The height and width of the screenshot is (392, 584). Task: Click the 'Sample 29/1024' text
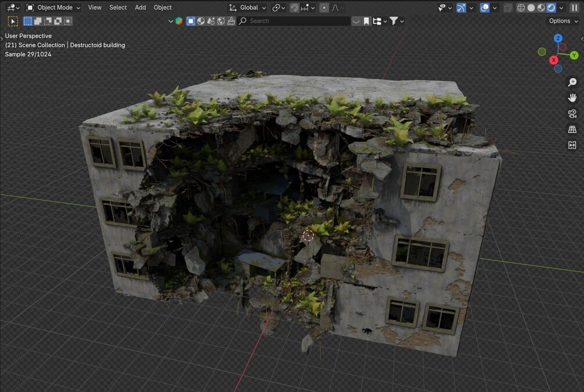[x=28, y=55]
